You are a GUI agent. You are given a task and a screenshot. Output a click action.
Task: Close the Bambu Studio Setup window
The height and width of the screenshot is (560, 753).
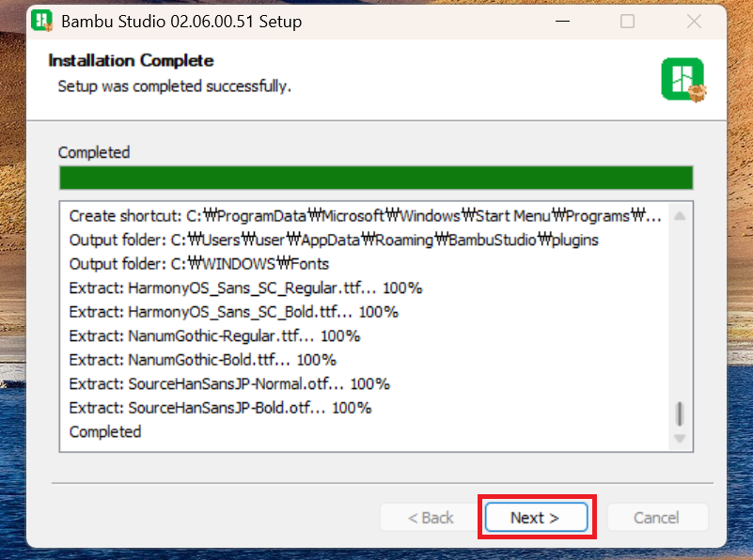[693, 21]
